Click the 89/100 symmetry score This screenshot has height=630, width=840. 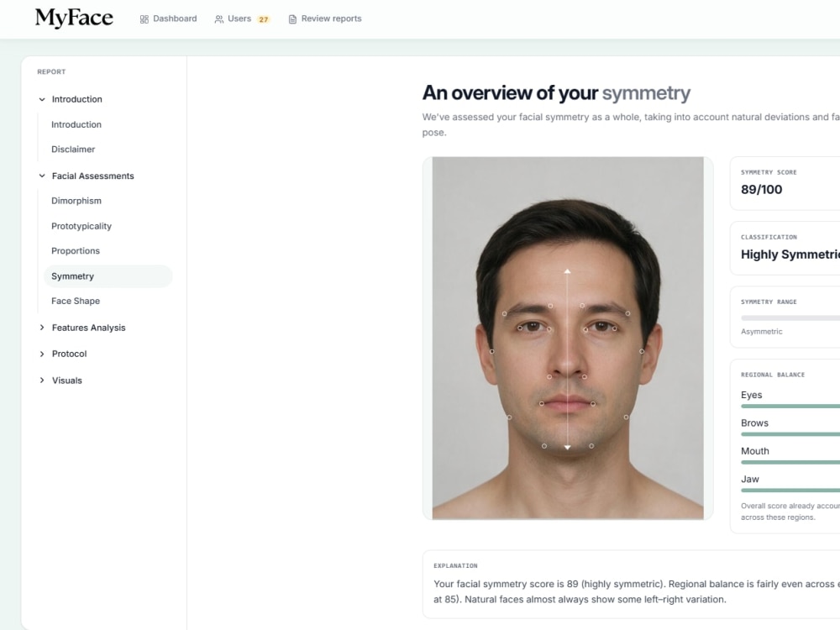pos(761,189)
